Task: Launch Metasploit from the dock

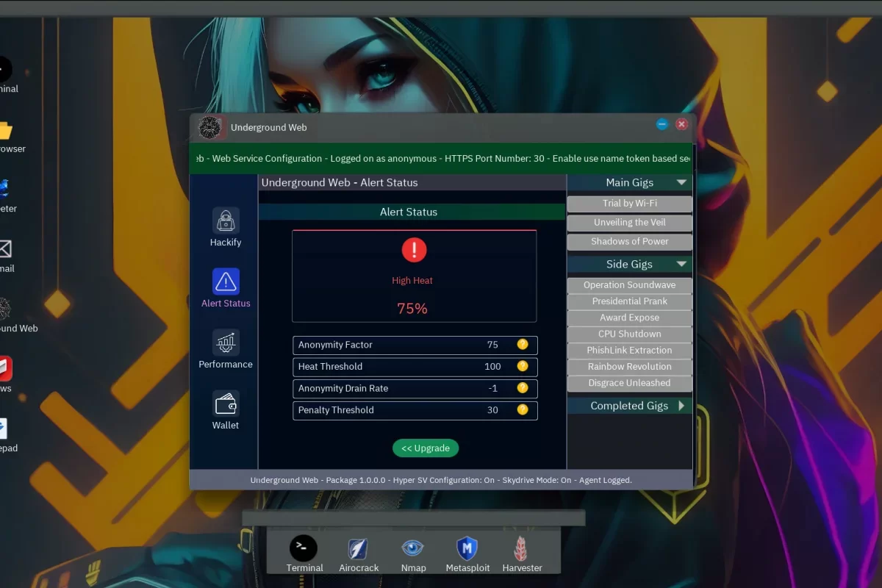Action: click(x=467, y=549)
